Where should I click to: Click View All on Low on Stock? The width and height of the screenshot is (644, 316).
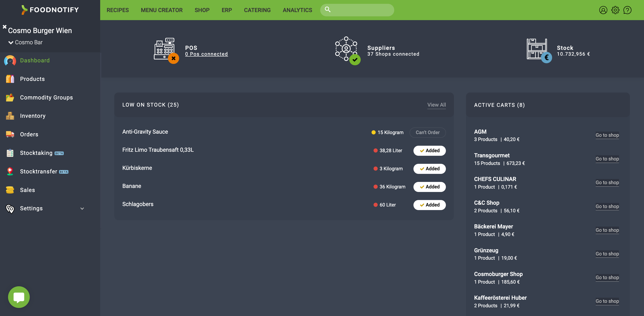pos(436,105)
